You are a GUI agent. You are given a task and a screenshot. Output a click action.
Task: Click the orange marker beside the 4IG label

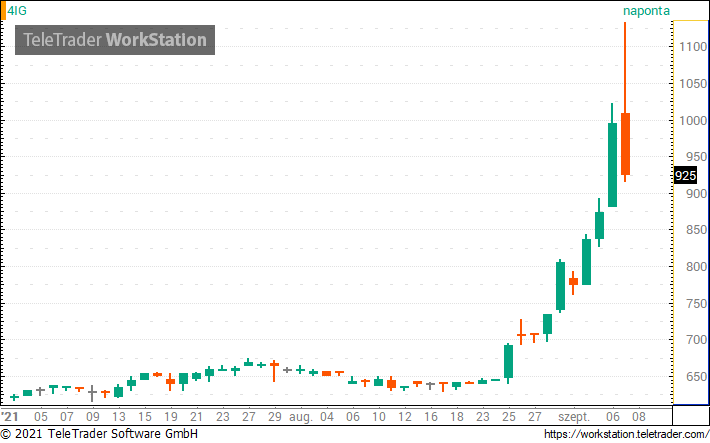pos(3,10)
